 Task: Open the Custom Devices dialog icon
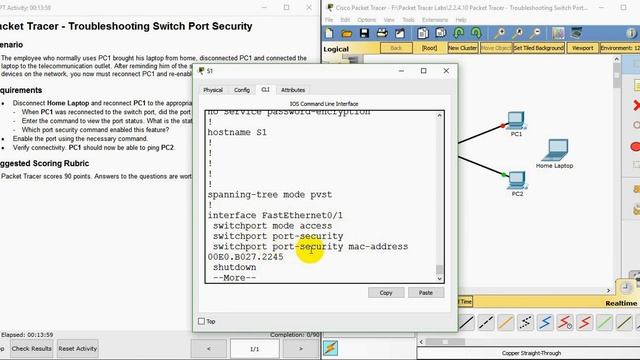coord(576,33)
